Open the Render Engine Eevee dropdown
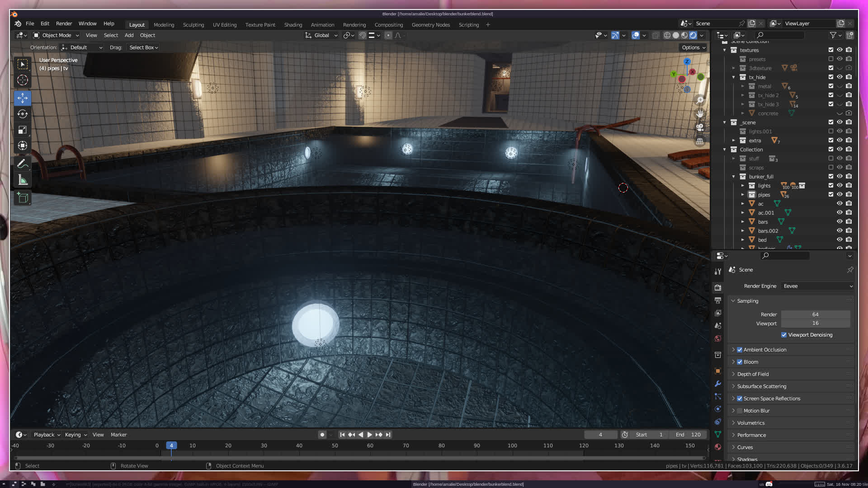Image resolution: width=868 pixels, height=488 pixels. [x=817, y=286]
